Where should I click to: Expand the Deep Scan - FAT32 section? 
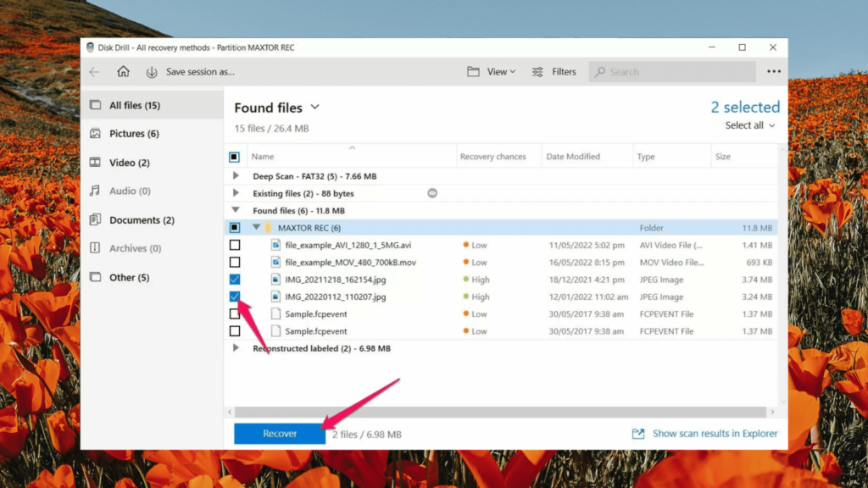pyautogui.click(x=238, y=176)
